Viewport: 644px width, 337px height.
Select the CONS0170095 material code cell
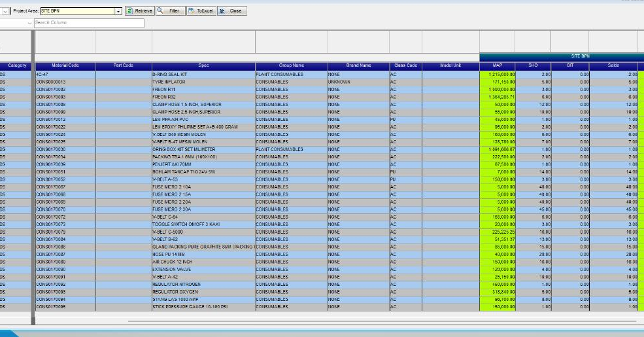[x=65, y=307]
